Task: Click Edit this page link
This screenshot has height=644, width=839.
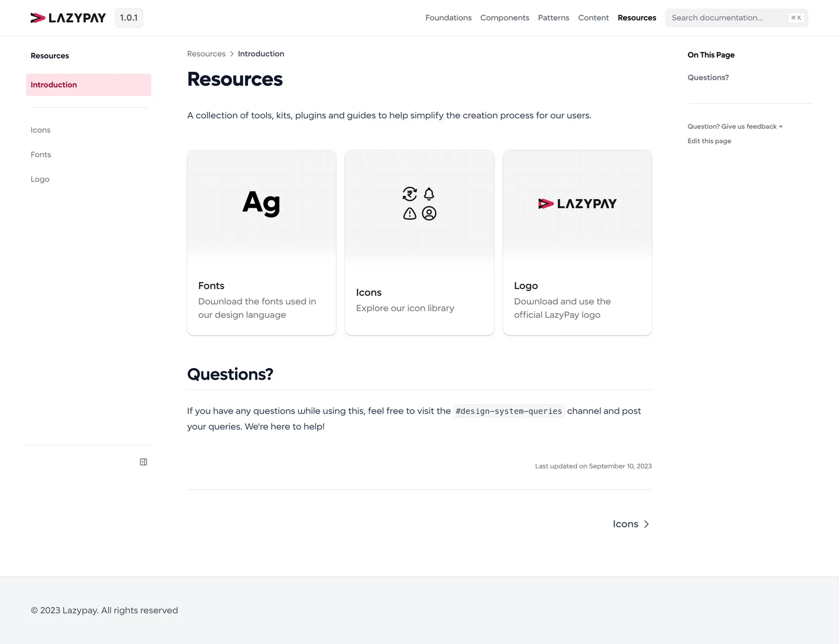Action: point(709,141)
